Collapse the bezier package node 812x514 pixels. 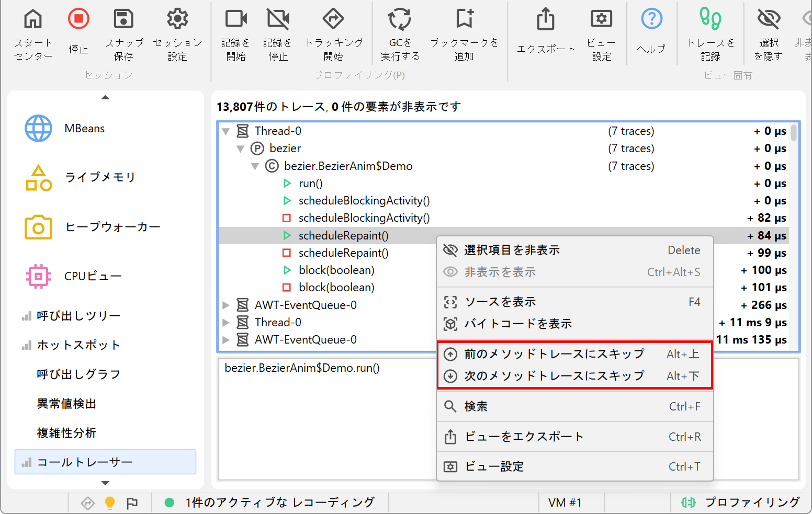(241, 149)
